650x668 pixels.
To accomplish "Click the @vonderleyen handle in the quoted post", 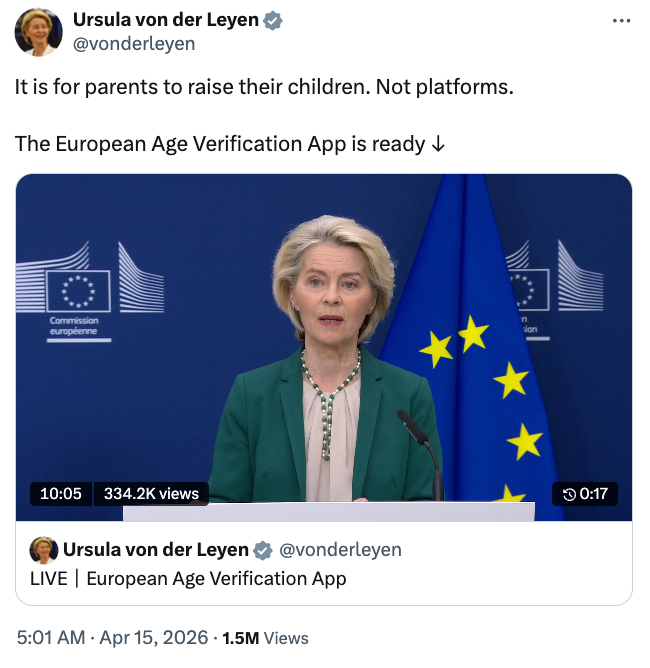I will [x=340, y=550].
